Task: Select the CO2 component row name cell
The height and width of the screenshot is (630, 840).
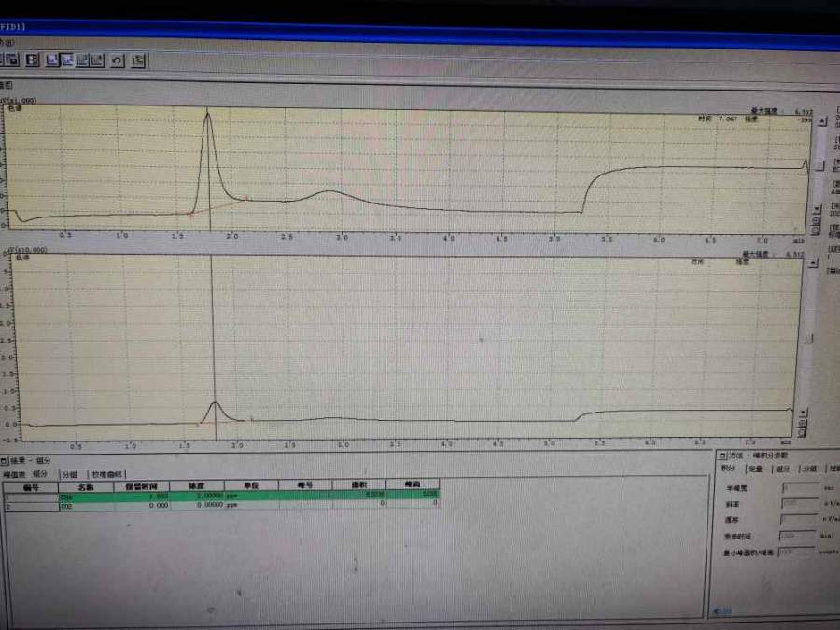Action: click(x=86, y=506)
